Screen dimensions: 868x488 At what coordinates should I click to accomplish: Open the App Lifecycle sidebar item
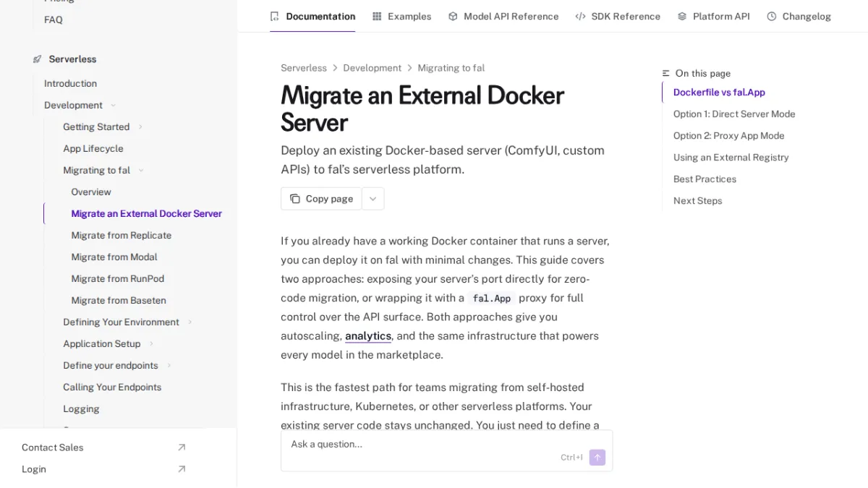click(93, 149)
